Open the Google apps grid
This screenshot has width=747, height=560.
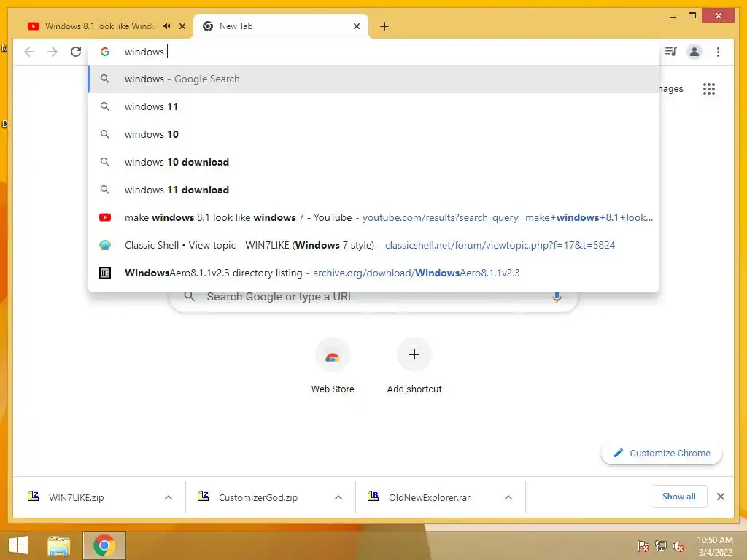[x=709, y=88]
